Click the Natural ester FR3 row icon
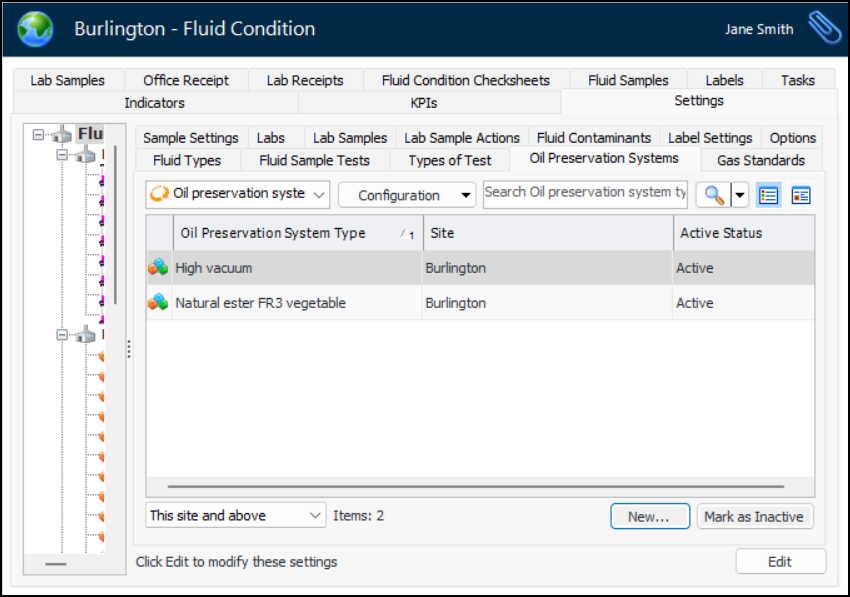The height and width of the screenshot is (597, 850). pos(158,303)
